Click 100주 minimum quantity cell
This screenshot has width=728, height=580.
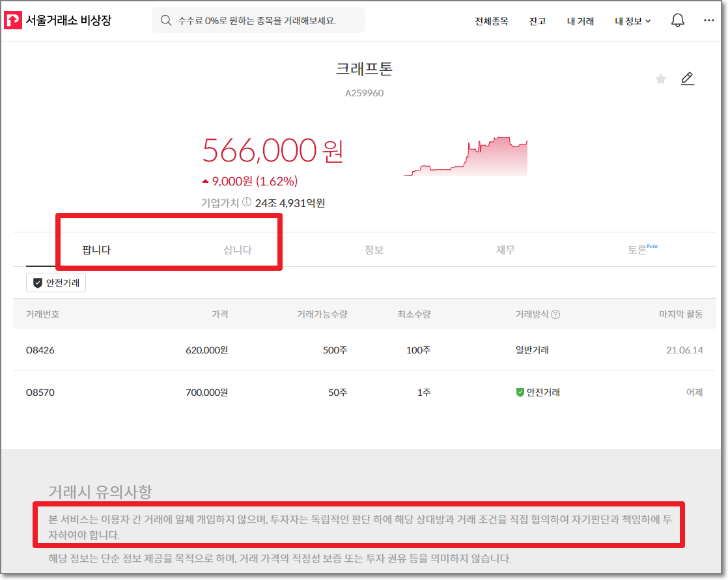tap(418, 350)
